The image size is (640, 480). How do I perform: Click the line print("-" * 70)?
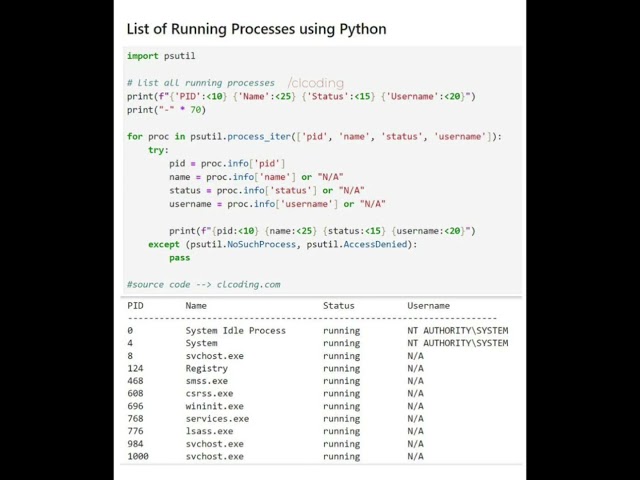pyautogui.click(x=167, y=110)
